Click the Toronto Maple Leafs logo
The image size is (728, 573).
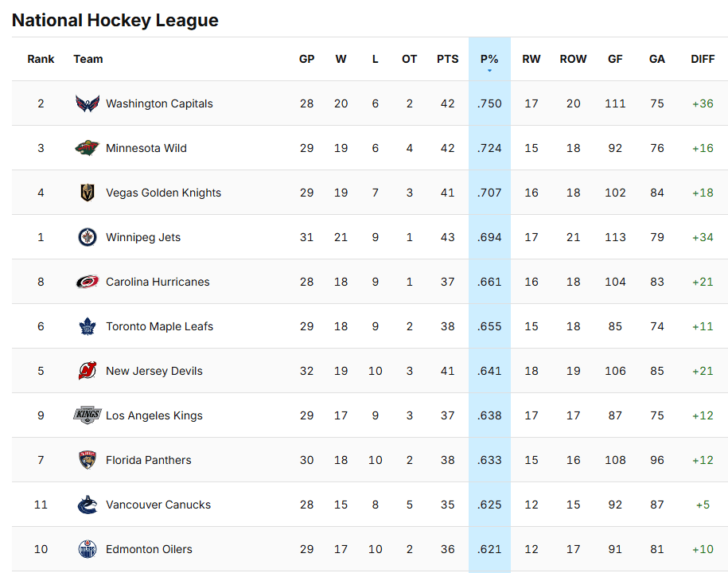88,326
